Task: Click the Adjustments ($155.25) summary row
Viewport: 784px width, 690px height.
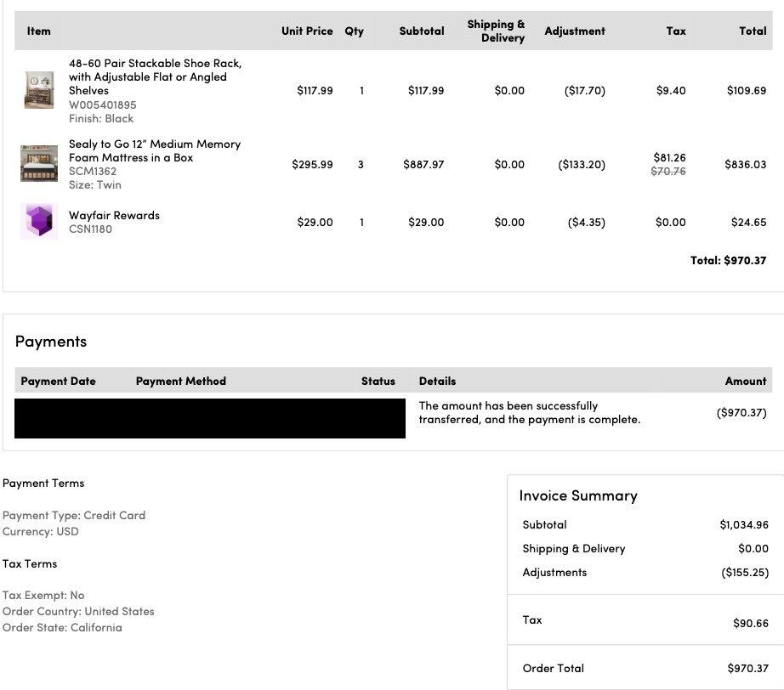Action: point(645,572)
